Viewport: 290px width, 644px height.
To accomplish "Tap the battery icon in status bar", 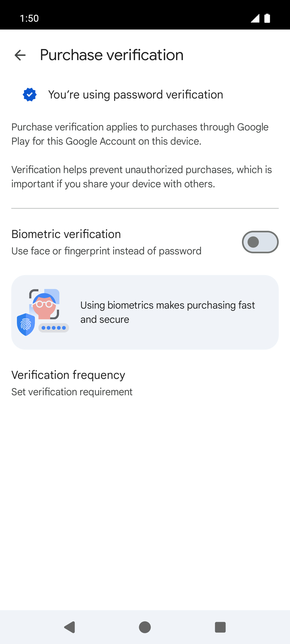I will pyautogui.click(x=267, y=18).
